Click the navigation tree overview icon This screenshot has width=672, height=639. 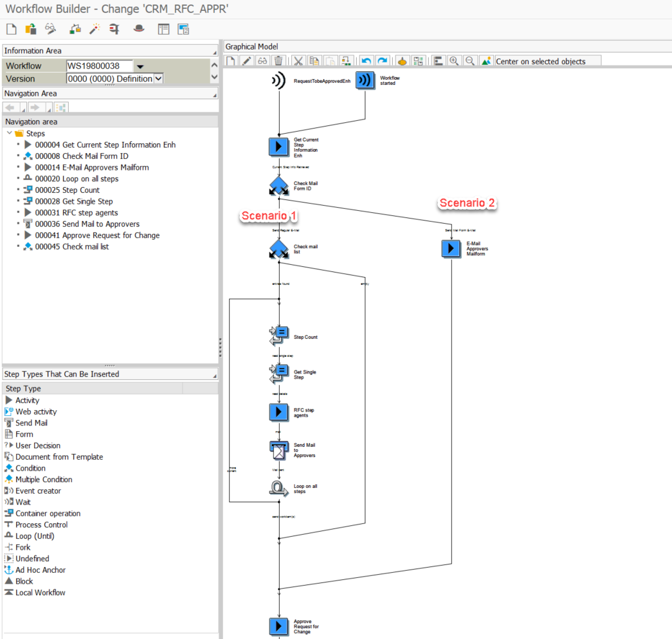coord(61,107)
